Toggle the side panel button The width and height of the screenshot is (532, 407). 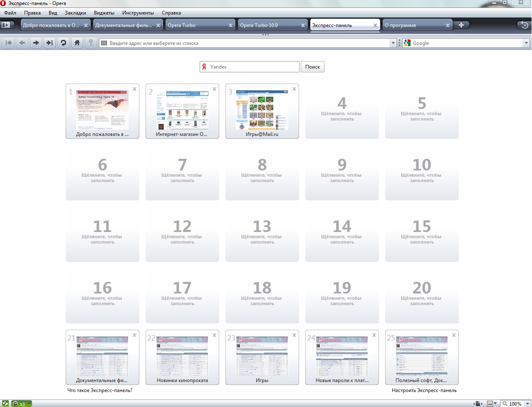tap(7, 25)
